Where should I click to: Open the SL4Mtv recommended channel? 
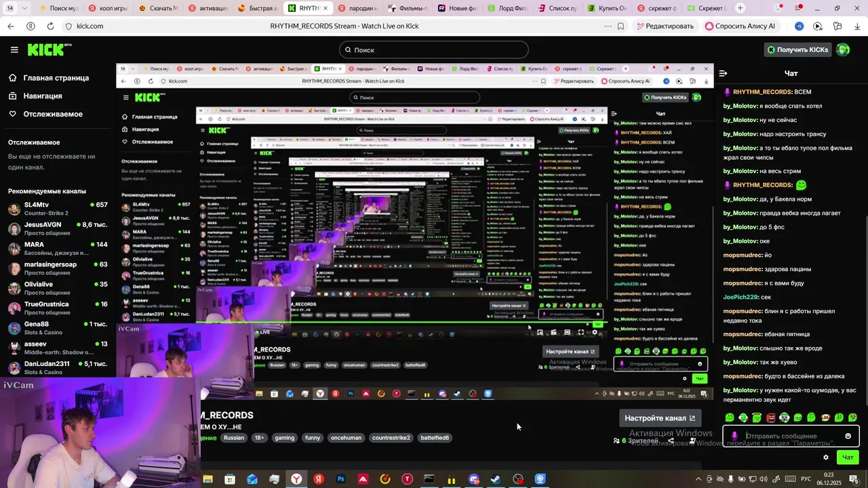(58, 208)
